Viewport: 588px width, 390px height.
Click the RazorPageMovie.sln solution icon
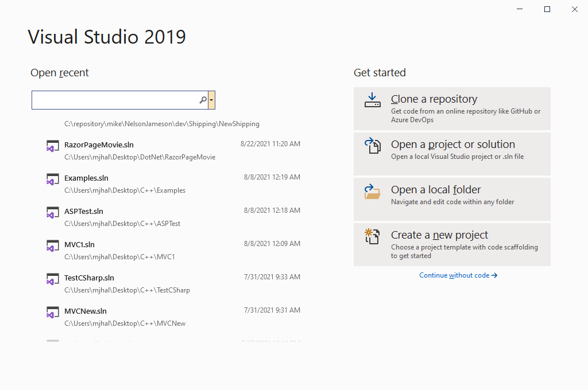point(53,145)
